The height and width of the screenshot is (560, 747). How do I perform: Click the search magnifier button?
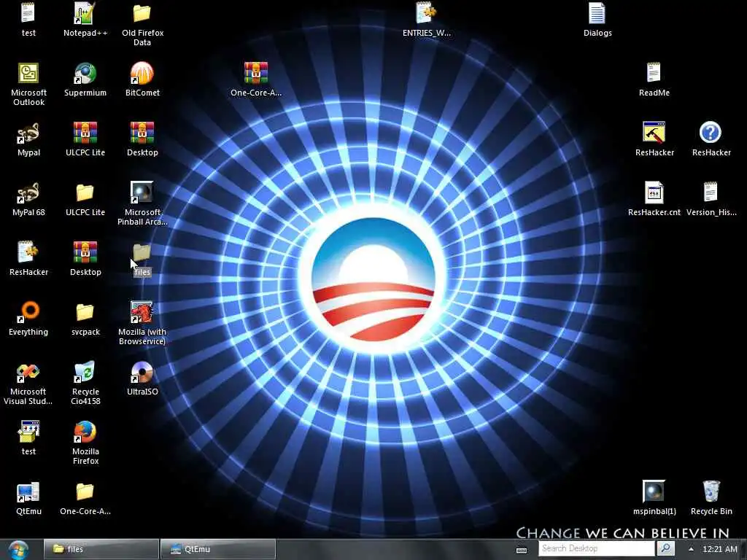pyautogui.click(x=665, y=548)
